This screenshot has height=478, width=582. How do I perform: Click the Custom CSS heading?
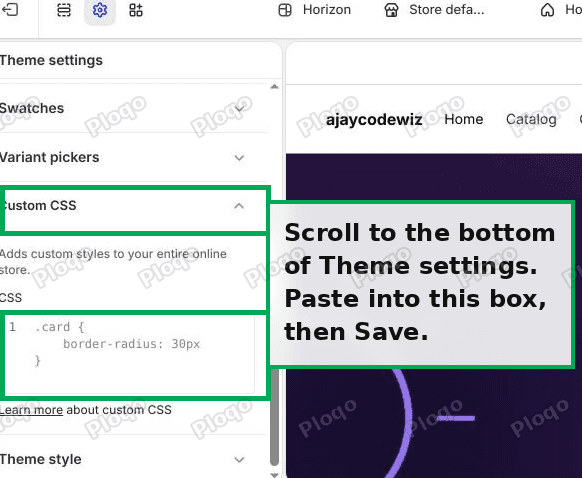(x=38, y=206)
